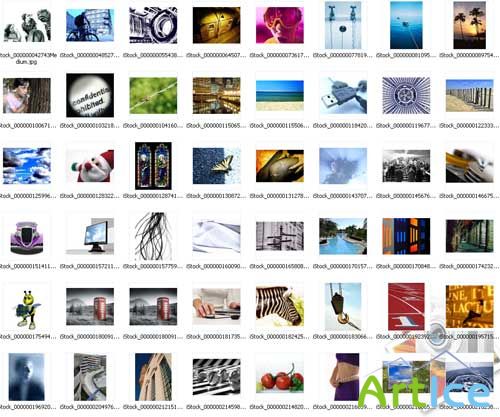This screenshot has width=500, height=417.
Task: Choose the blue sky with clouds thumbnail
Action: (27, 166)
